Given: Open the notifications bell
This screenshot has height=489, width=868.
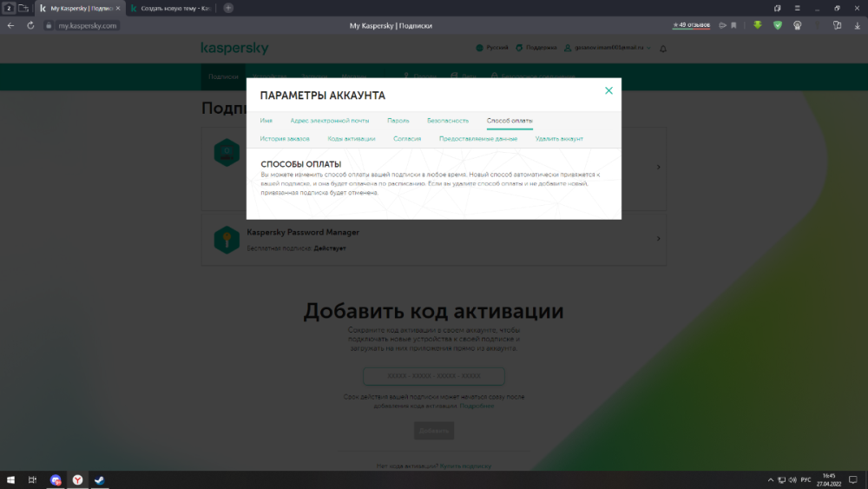Looking at the screenshot, I should [663, 49].
